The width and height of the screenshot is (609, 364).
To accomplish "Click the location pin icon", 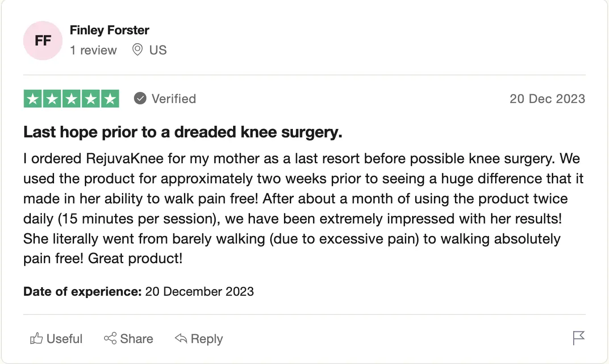I will click(x=138, y=50).
